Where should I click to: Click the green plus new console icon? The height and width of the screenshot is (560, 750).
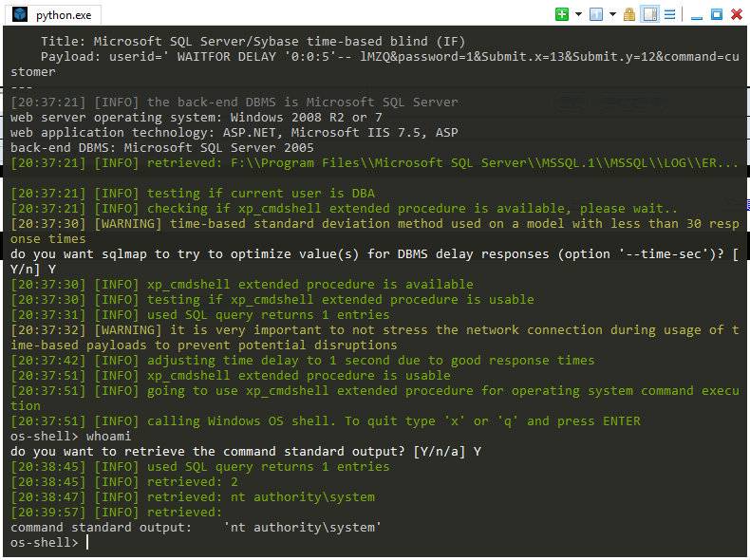point(562,14)
